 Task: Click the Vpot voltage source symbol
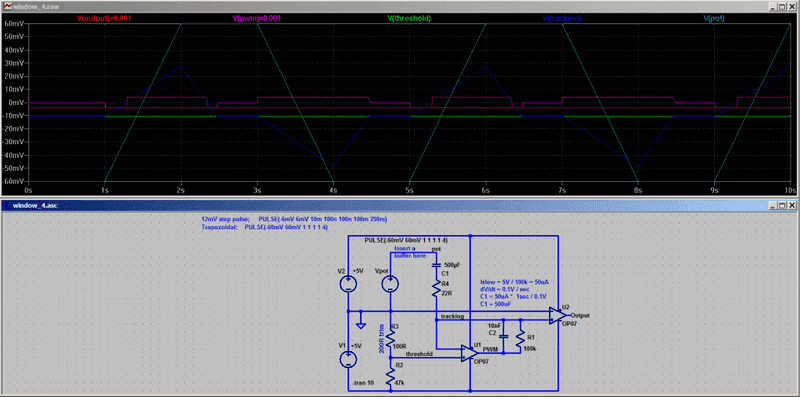coord(391,284)
